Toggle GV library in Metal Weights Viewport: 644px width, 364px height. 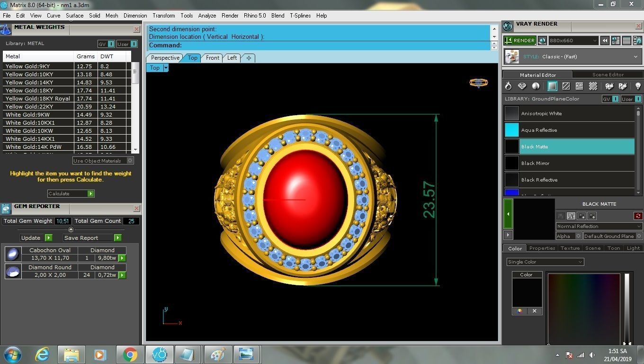click(106, 44)
